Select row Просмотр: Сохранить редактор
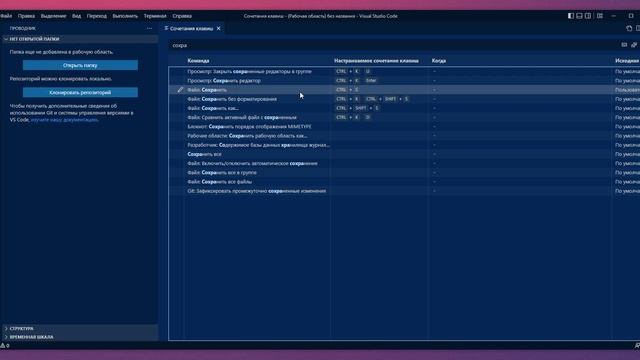640x360 pixels. [x=404, y=81]
